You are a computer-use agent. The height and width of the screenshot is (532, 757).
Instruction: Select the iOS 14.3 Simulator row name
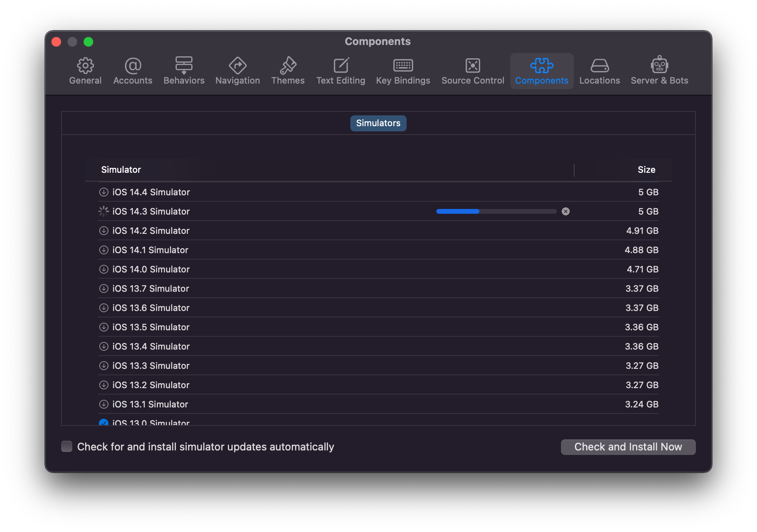[151, 211]
